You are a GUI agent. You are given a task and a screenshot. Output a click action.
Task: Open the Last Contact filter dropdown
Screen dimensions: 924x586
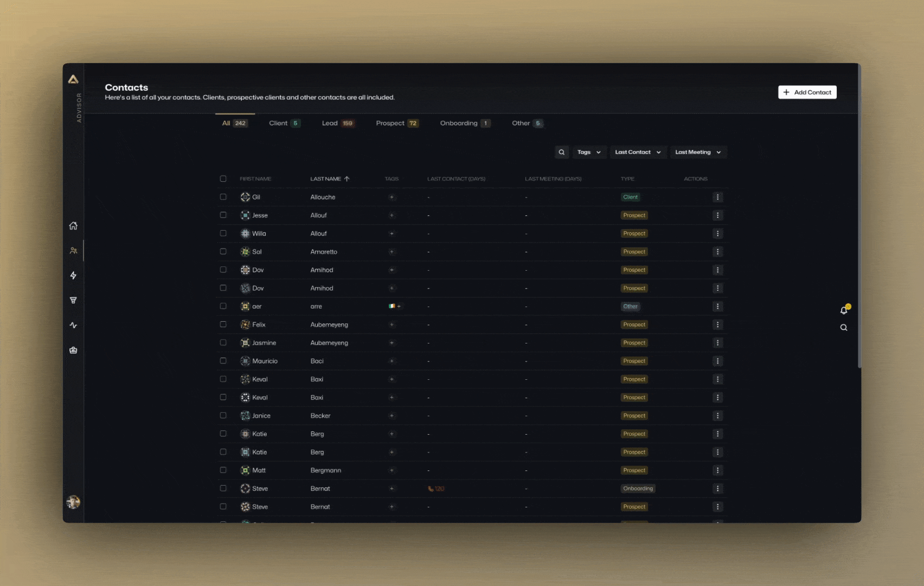click(x=638, y=152)
